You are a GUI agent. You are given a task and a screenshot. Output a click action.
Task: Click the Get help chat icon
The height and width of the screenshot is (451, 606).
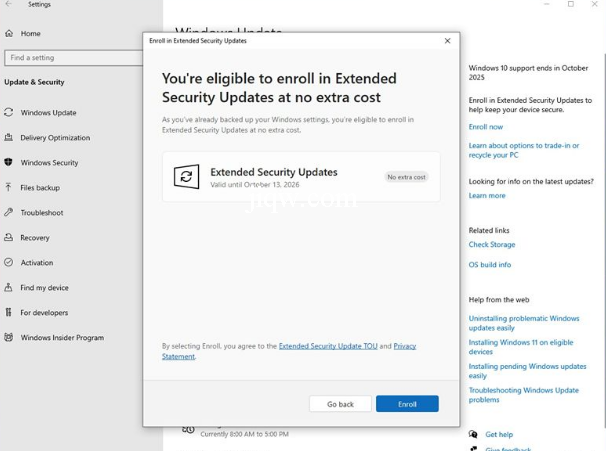(x=473, y=434)
